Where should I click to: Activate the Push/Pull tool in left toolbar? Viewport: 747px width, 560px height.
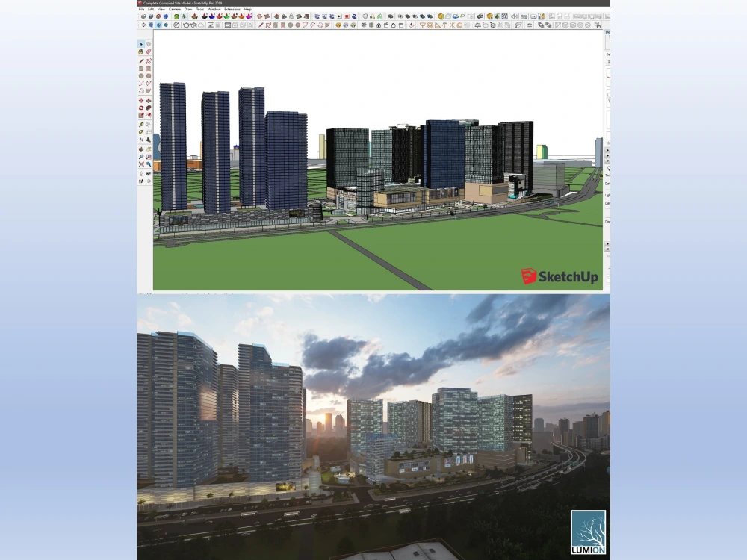tap(149, 100)
